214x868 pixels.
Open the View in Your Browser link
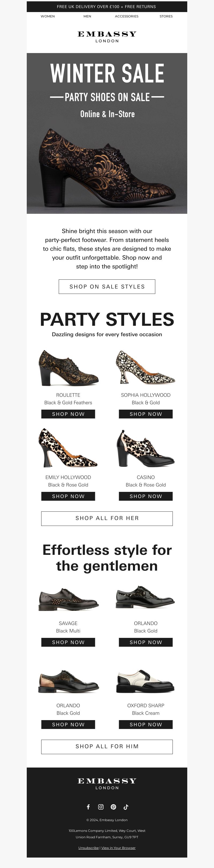pyautogui.click(x=119, y=848)
